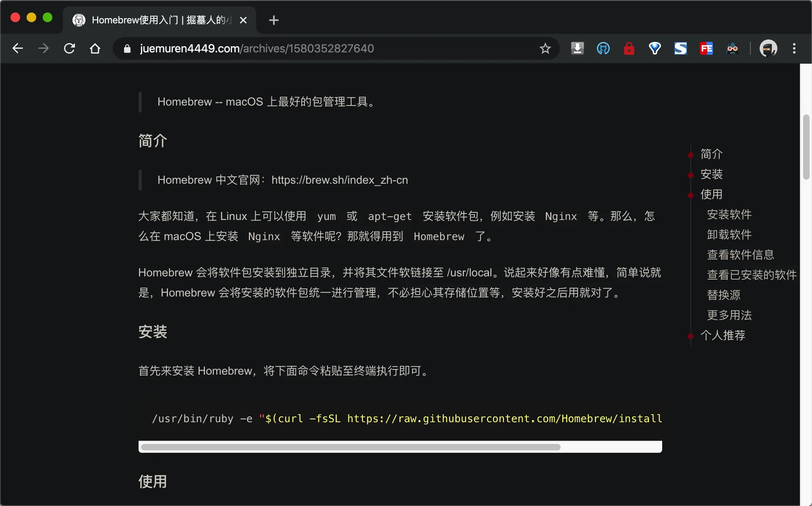Open a new browser tab
The height and width of the screenshot is (506, 812).
point(274,20)
